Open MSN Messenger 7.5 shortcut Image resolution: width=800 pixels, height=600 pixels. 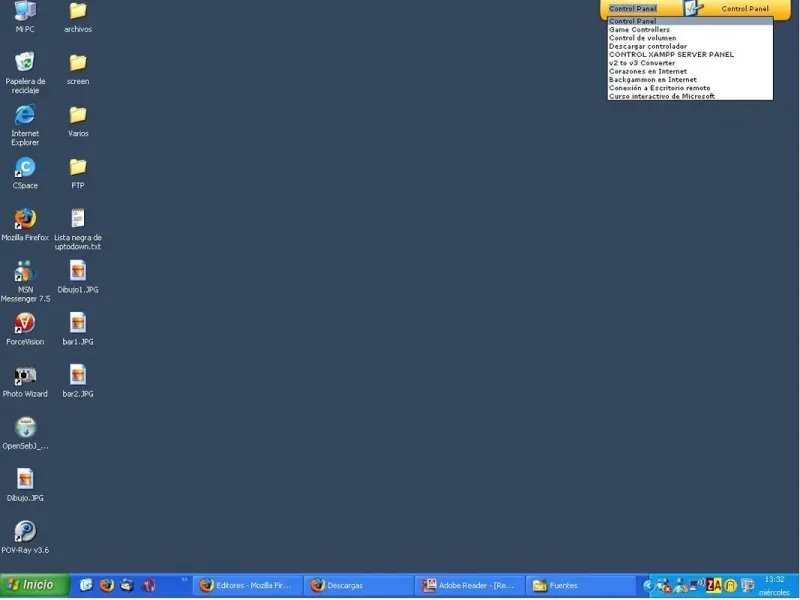point(25,281)
